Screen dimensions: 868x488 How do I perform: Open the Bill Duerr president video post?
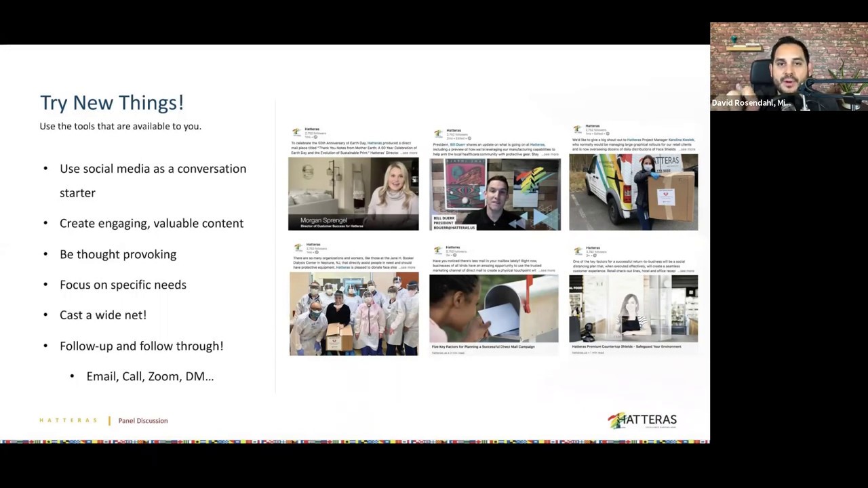tap(495, 195)
